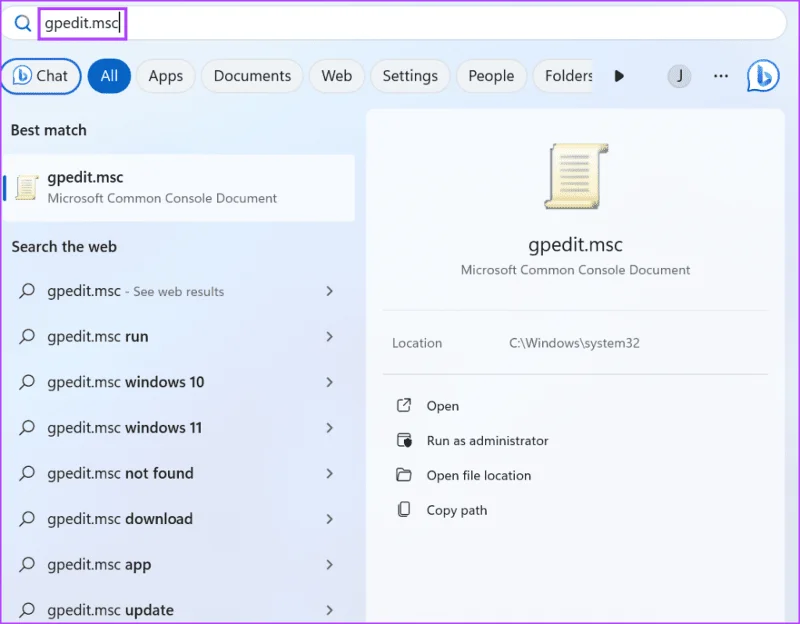Click search icon beside 'gpedit.msc update'
800x624 pixels.
(27, 610)
